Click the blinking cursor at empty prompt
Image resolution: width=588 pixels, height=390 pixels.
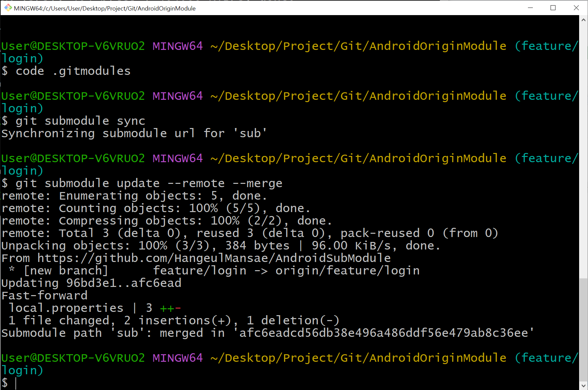(16, 383)
